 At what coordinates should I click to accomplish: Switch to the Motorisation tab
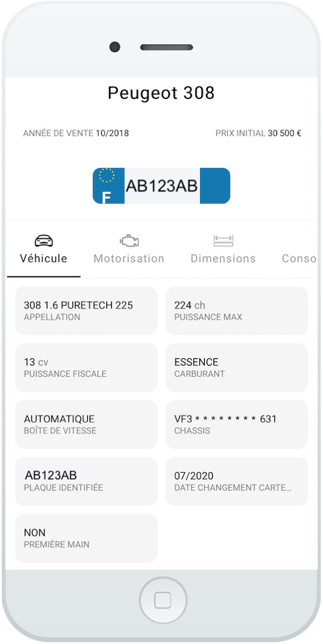[129, 258]
